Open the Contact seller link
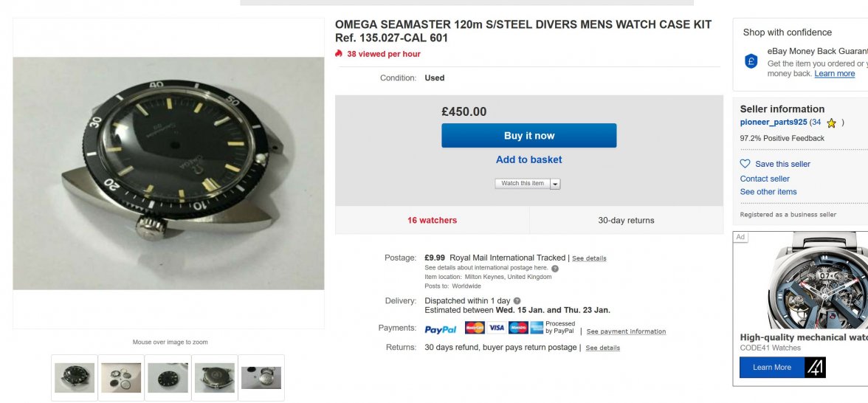This screenshot has height=403, width=868. (765, 179)
